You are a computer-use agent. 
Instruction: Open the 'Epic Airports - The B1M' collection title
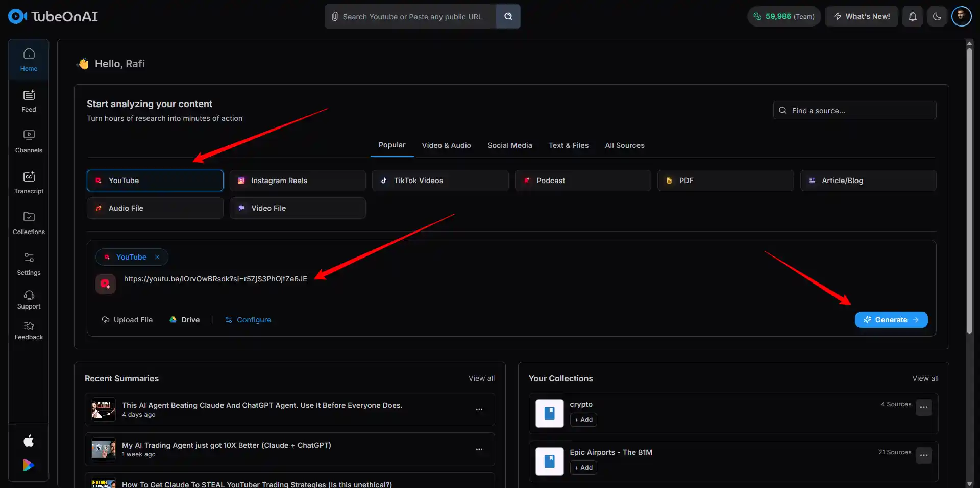point(611,452)
